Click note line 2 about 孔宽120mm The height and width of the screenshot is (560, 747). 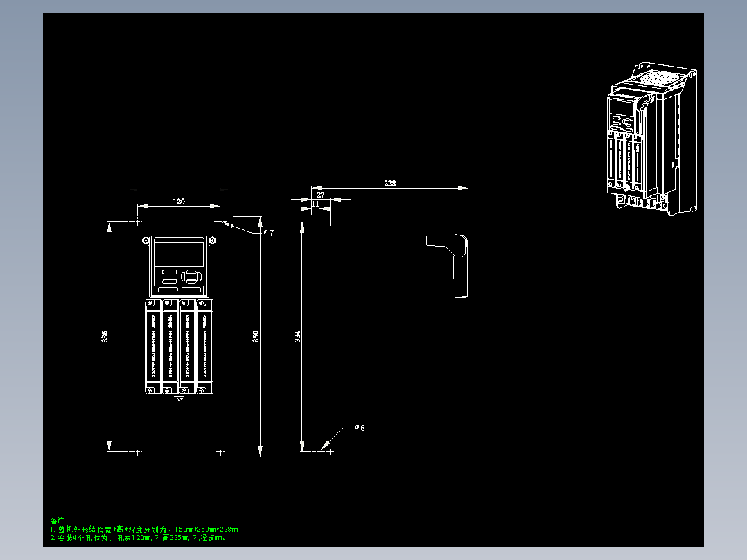click(138, 538)
